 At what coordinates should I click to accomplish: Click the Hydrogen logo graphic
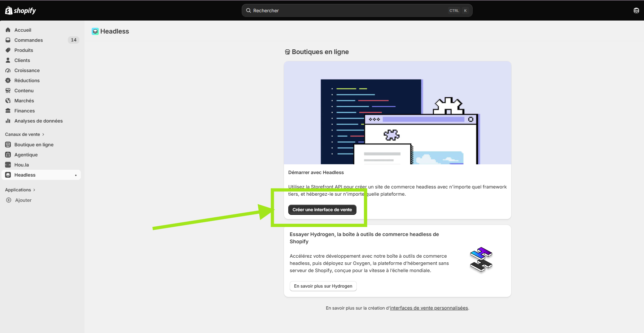pos(481,259)
